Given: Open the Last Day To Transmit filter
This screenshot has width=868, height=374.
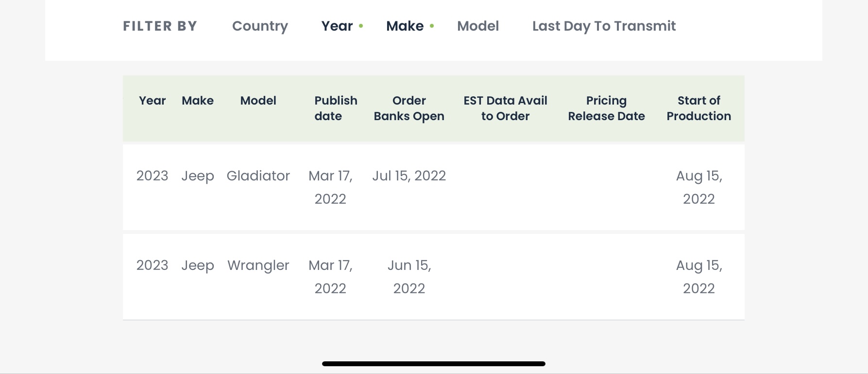Looking at the screenshot, I should tap(604, 26).
